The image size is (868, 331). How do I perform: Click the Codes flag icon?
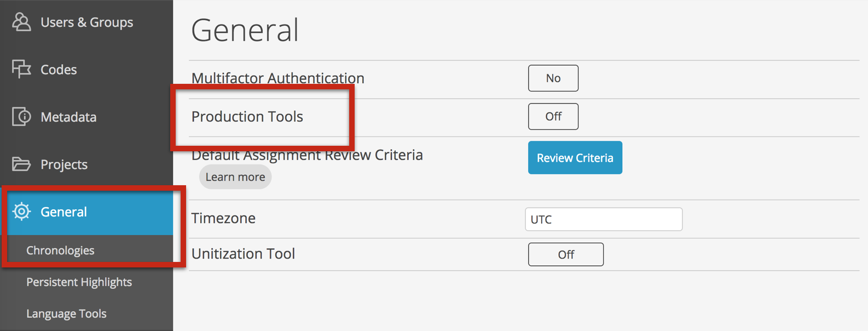(x=21, y=69)
